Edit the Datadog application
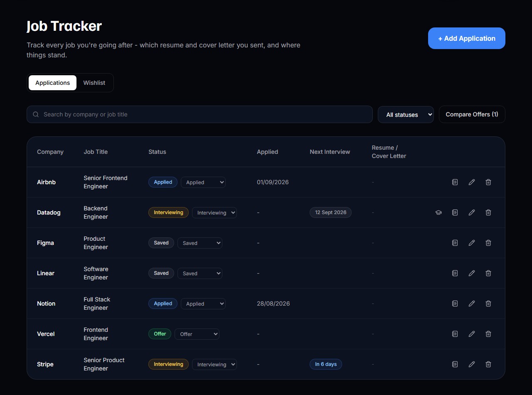Screen dimensions: 532x395 tap(472, 212)
